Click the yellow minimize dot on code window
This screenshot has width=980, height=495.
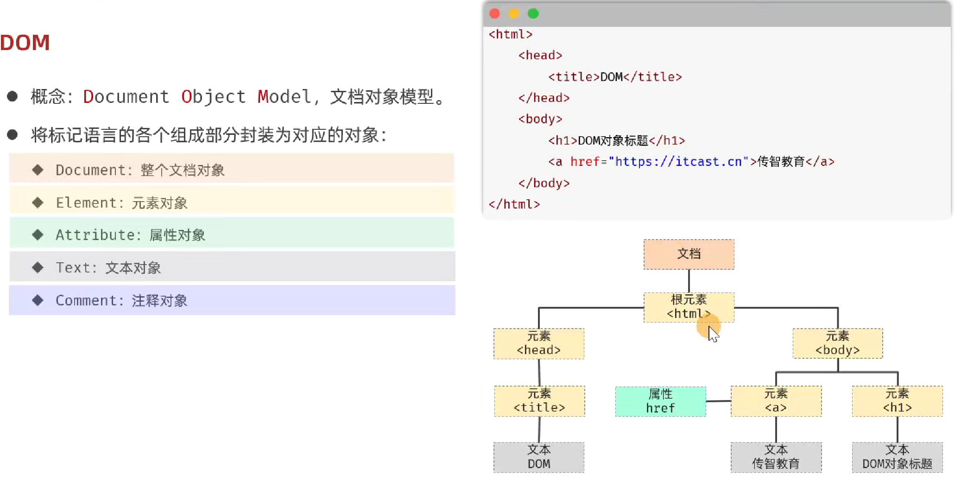[x=514, y=13]
